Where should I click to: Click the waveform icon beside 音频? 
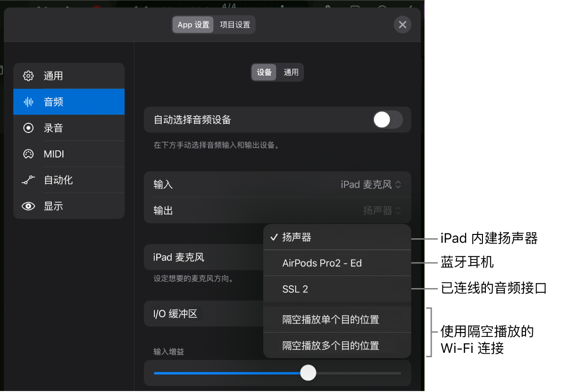[29, 102]
